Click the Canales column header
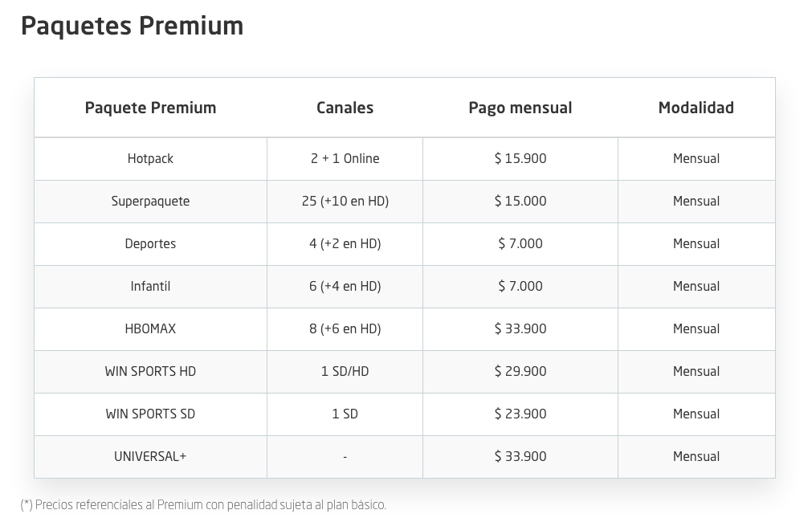812x522 pixels. point(345,108)
